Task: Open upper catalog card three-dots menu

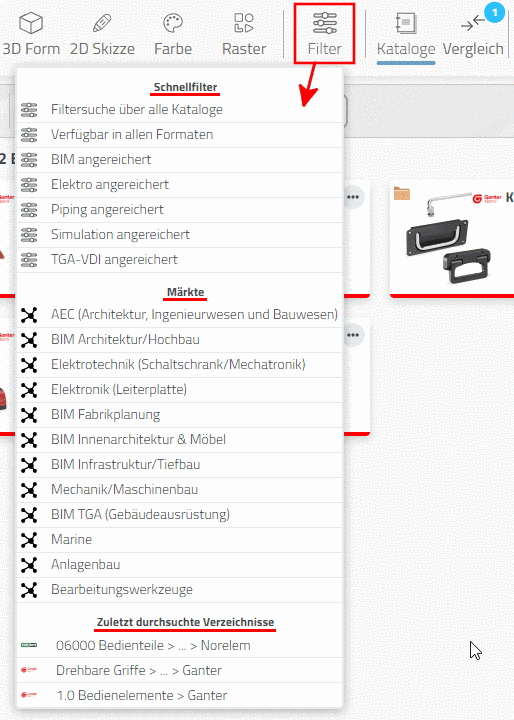Action: click(x=353, y=197)
